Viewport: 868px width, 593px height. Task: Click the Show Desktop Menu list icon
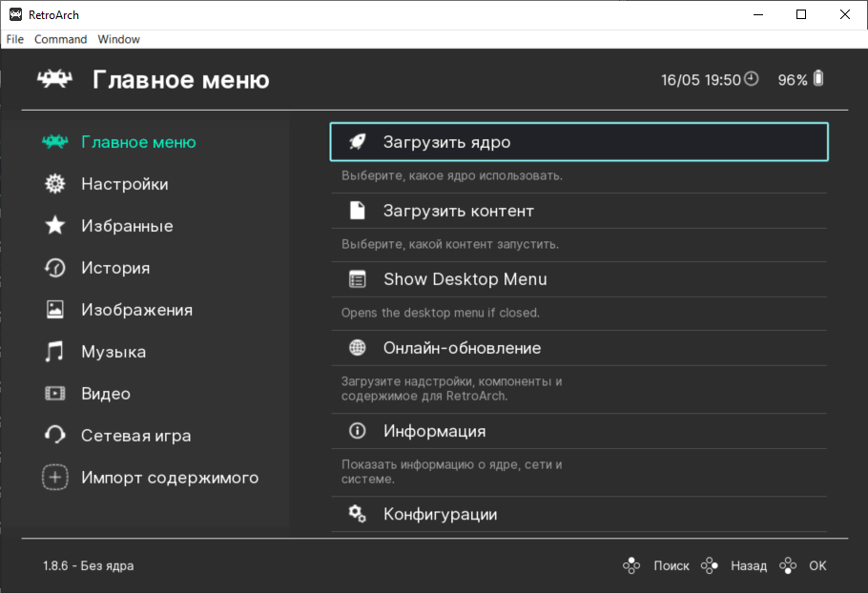[x=358, y=279]
